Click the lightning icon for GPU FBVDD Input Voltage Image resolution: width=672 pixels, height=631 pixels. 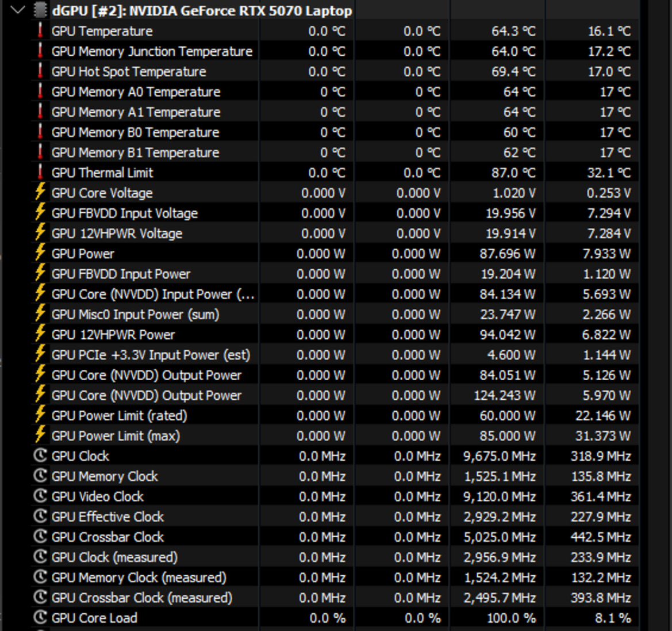pyautogui.click(x=40, y=212)
